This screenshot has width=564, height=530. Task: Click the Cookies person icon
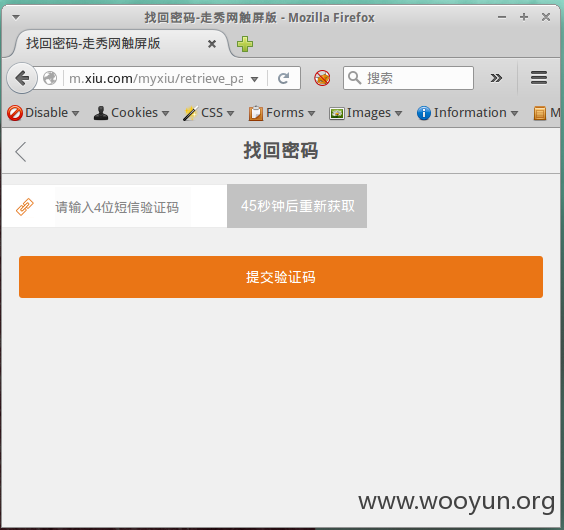(x=101, y=113)
